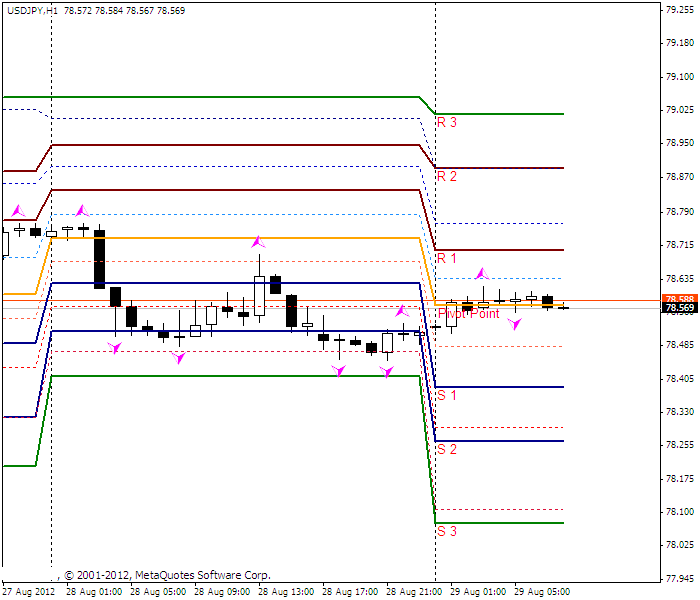The image size is (700, 600).
Task: Click the 28 Aug 17:00 time label
Action: coord(350,592)
